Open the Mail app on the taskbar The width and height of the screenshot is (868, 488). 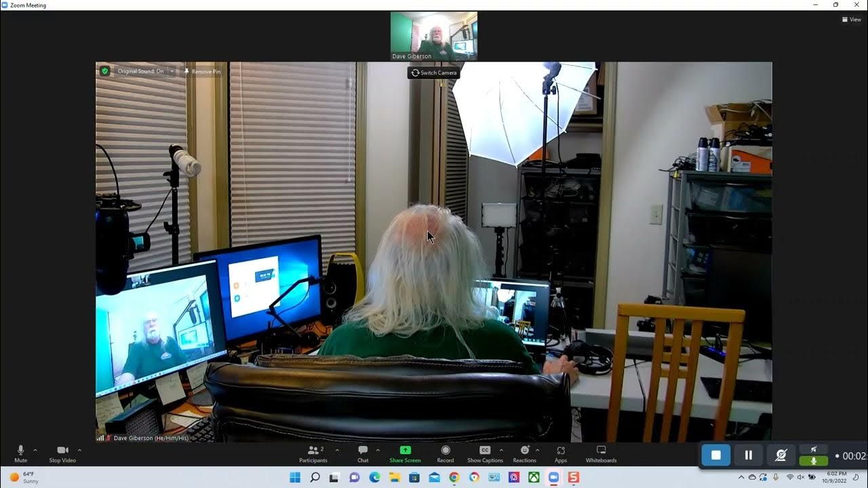[434, 477]
